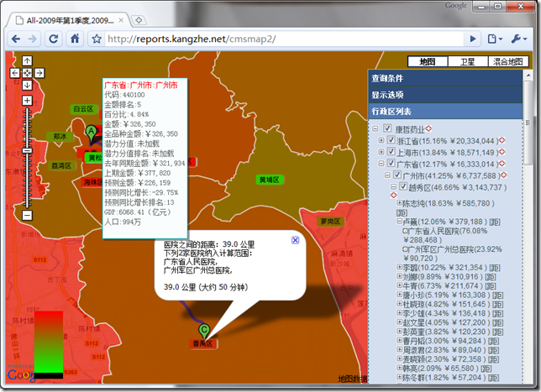Screen dimensions: 541x392
Task: Click the [距] link beside 卢巍
Action: (495, 222)
